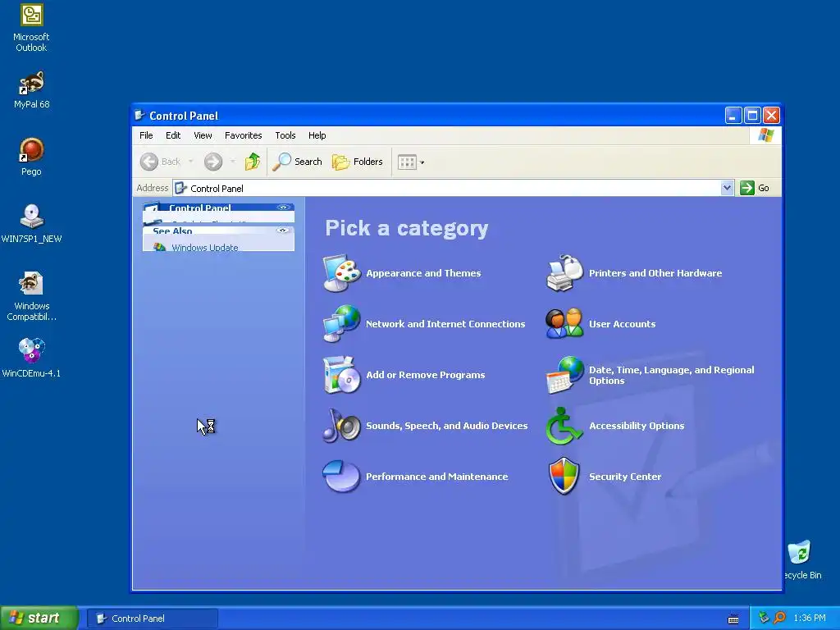Open the Appearance and Themes link

pyautogui.click(x=423, y=273)
